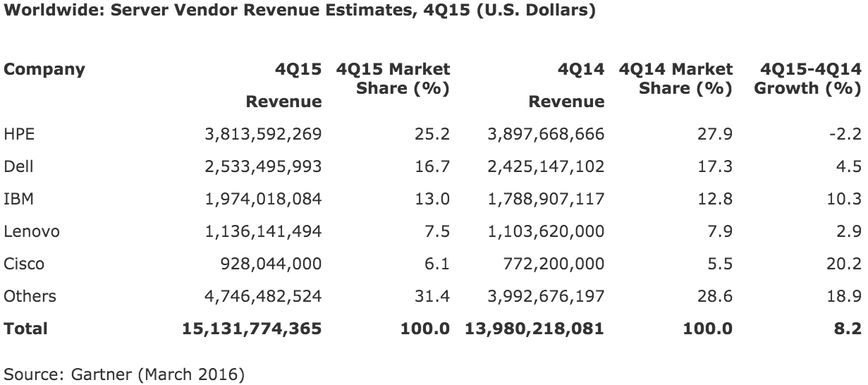Viewport: 868px width, 385px height.
Task: Select the bold 'Total' row label
Action: coord(25,329)
